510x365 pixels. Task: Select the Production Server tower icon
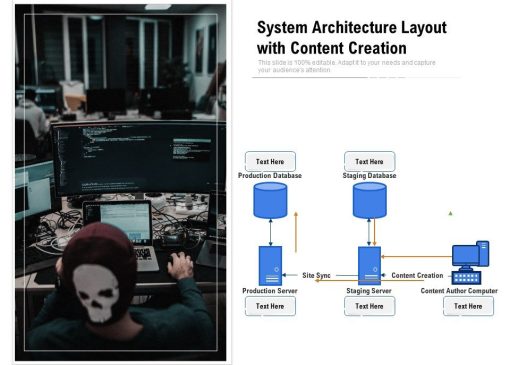[x=270, y=266]
